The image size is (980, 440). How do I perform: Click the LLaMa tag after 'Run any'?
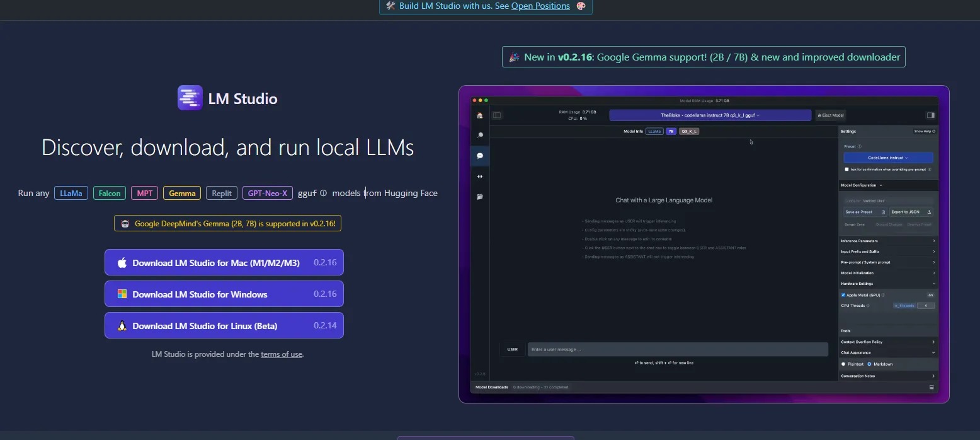pyautogui.click(x=71, y=194)
